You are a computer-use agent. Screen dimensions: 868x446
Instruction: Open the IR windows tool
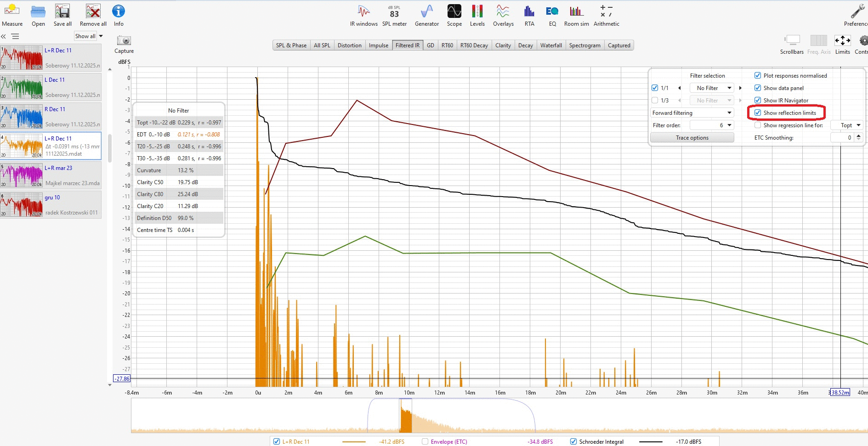(x=363, y=15)
